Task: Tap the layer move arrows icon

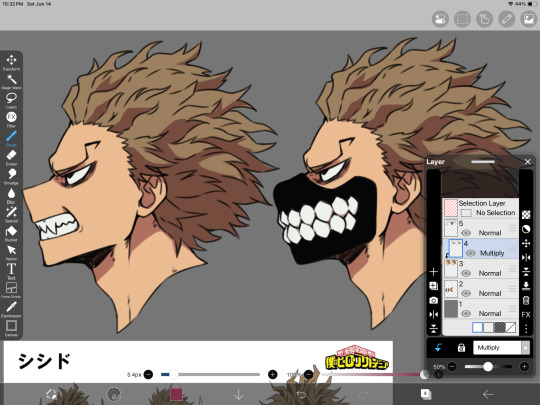Action: (526, 243)
